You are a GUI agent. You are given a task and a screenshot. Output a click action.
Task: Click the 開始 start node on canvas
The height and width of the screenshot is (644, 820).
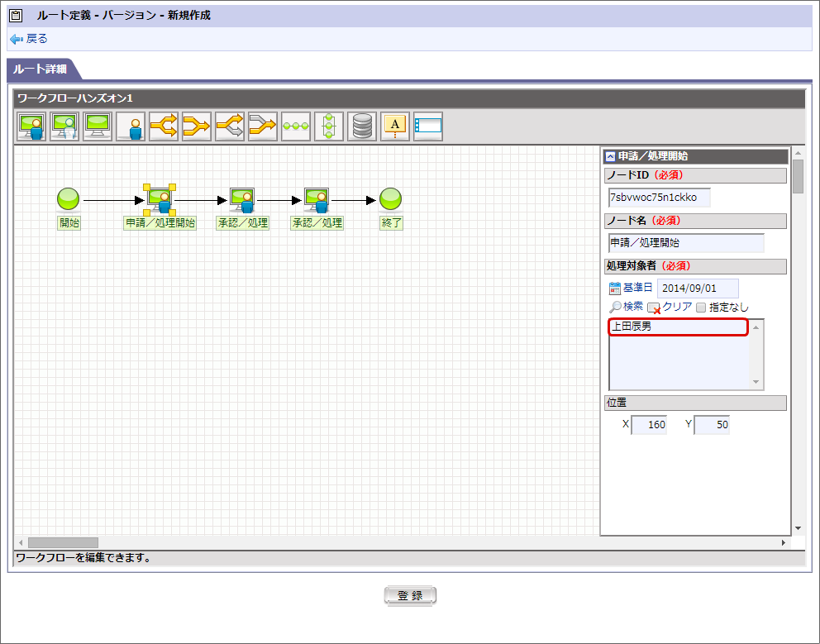point(68,198)
